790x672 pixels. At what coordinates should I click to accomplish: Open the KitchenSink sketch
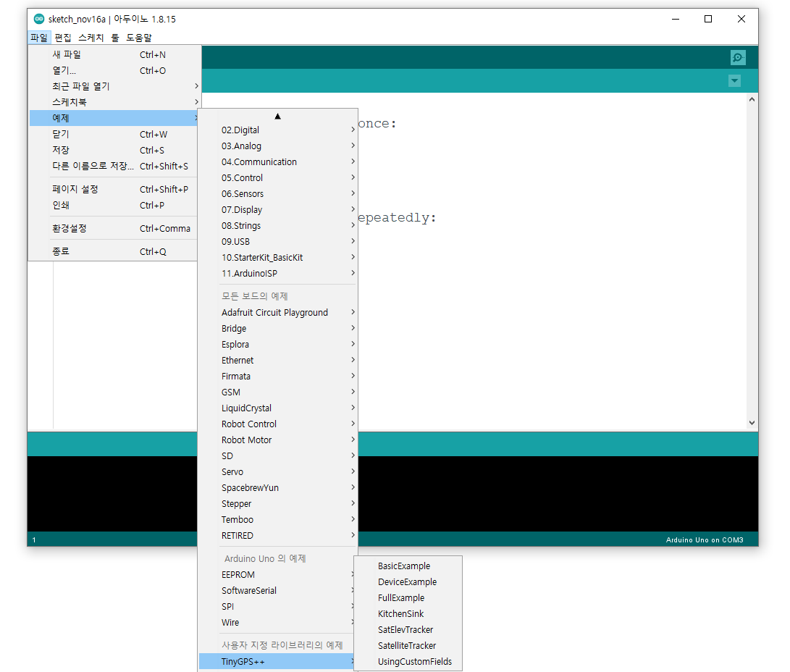(408, 614)
